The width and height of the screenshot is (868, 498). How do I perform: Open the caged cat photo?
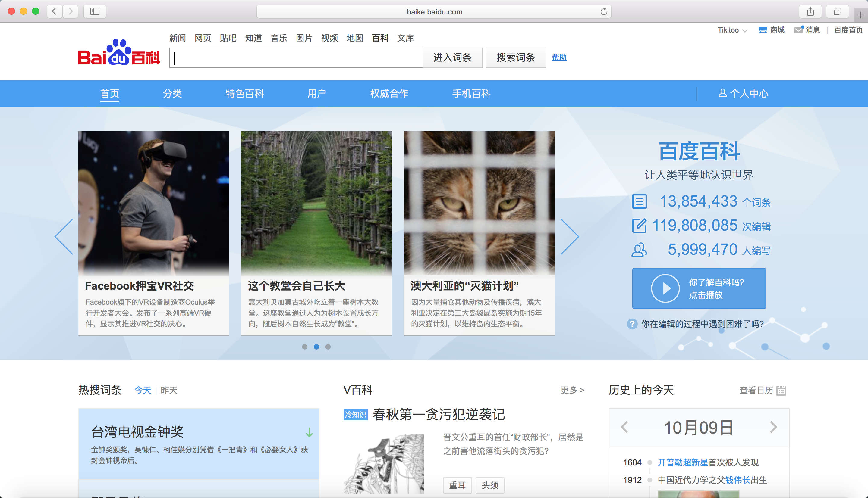point(479,203)
